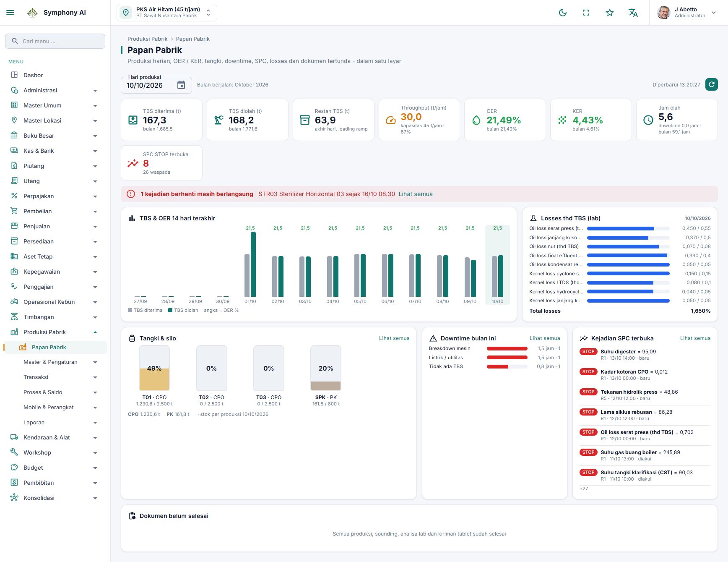Image resolution: width=728 pixels, height=562 pixels.
Task: Open the Suhu digester STOP event
Action: click(645, 355)
